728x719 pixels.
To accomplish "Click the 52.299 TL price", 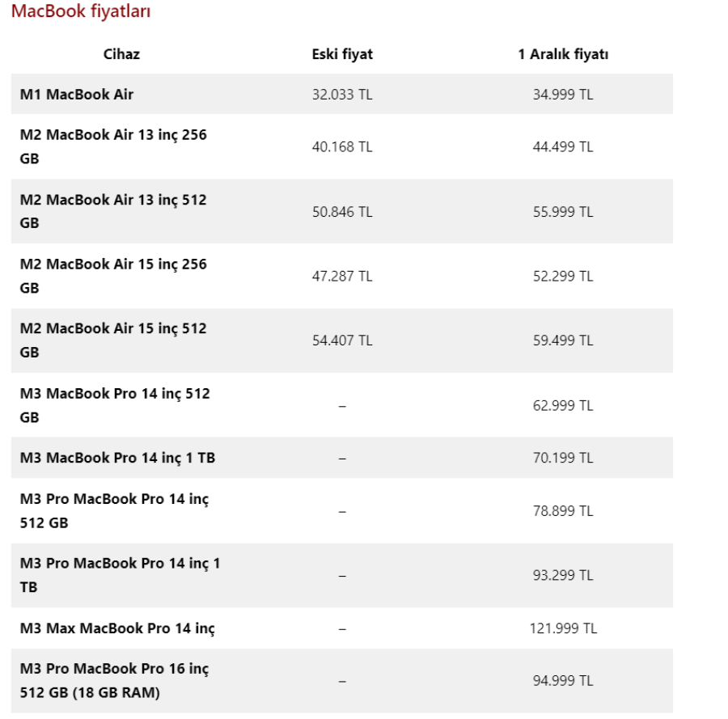I will coord(563,276).
